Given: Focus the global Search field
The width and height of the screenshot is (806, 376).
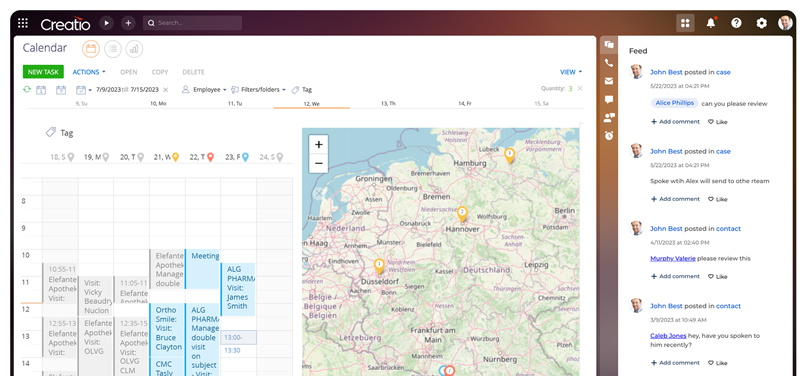Looking at the screenshot, I should (192, 23).
